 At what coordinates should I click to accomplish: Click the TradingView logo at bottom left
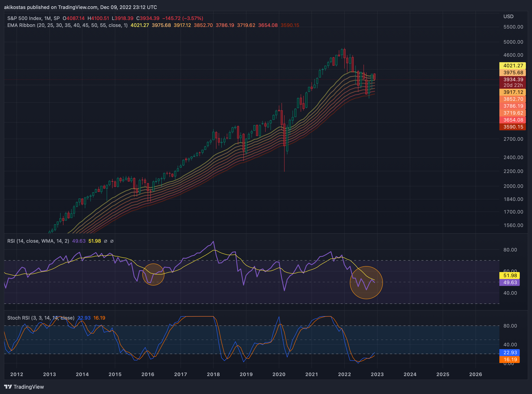click(x=24, y=387)
